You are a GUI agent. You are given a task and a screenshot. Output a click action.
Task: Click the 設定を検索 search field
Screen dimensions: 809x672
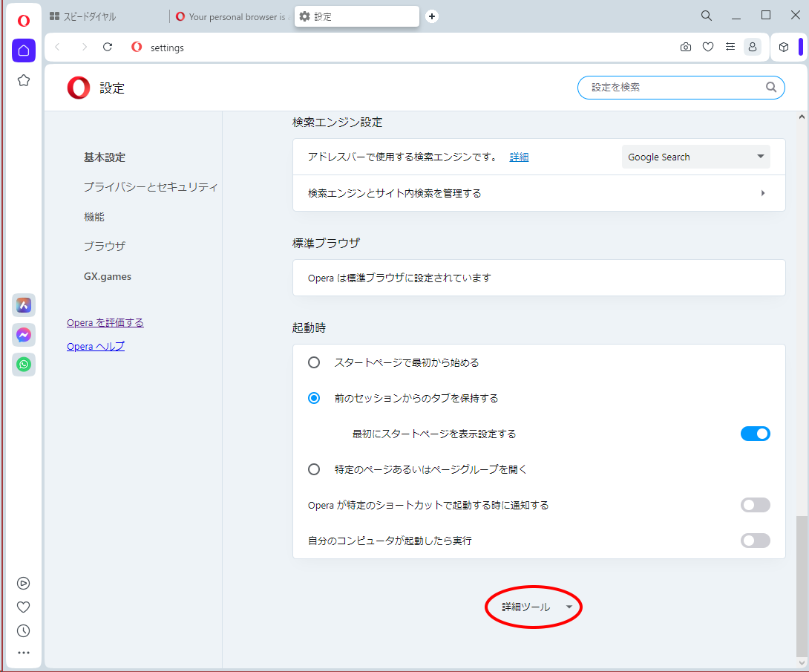675,88
